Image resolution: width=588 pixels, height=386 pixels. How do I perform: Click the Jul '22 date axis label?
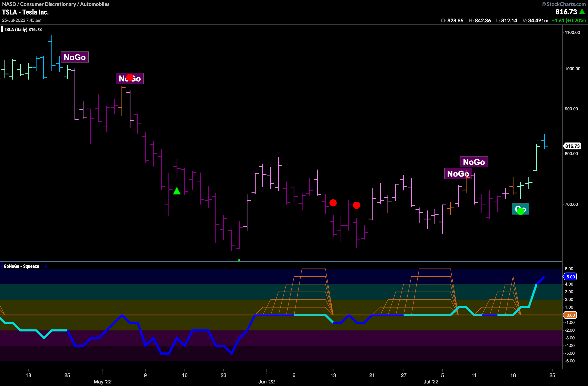(431, 382)
